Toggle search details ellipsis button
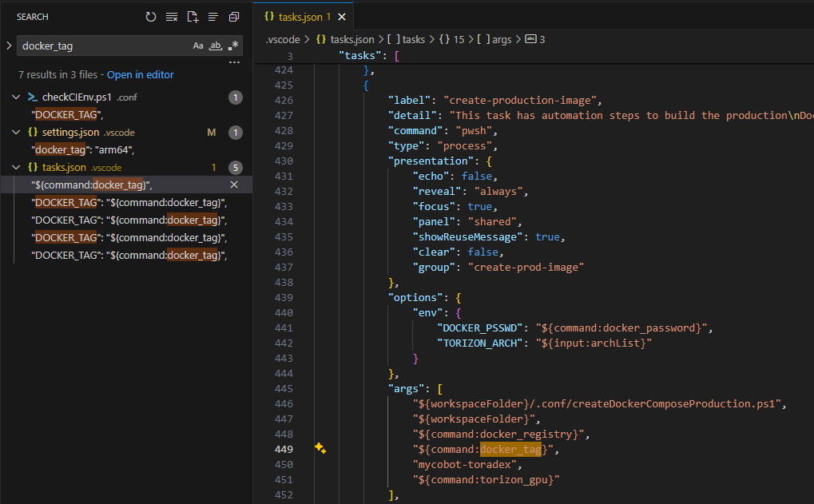 pos(234,62)
